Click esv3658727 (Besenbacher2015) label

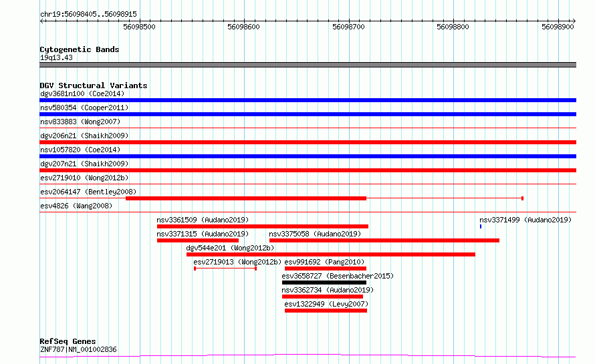point(338,276)
